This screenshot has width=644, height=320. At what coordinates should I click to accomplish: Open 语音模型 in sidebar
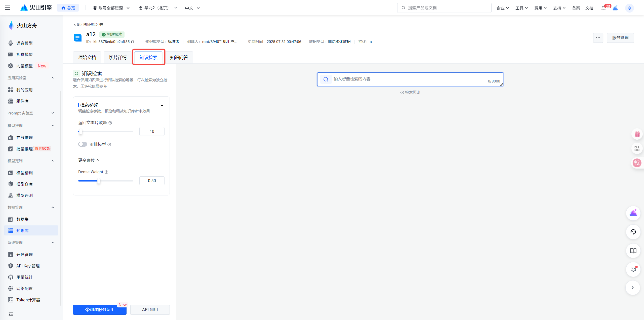click(x=24, y=43)
